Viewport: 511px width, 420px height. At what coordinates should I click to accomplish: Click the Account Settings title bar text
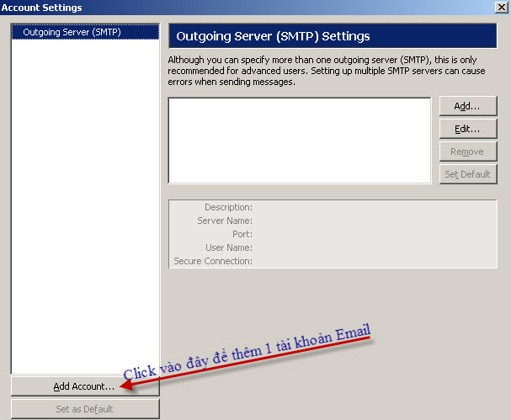pos(42,8)
